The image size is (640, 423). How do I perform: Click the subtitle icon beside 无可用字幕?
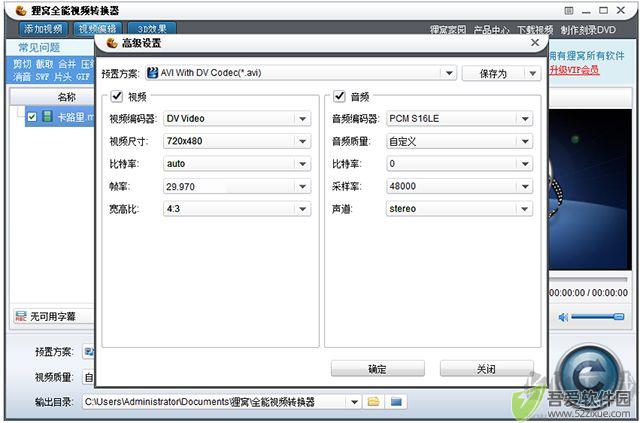(20, 316)
